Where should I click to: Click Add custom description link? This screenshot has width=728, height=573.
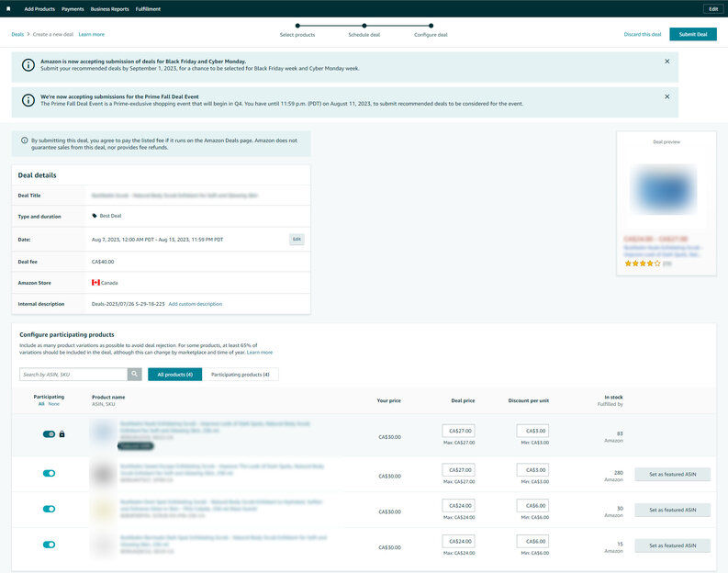(195, 304)
